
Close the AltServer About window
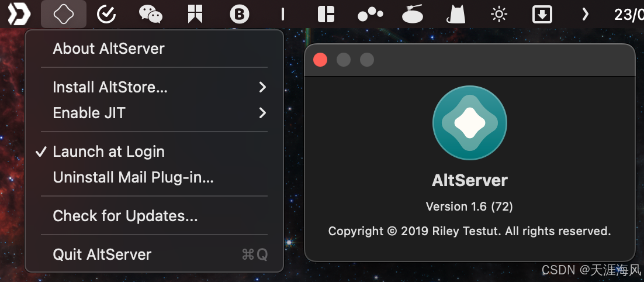click(320, 60)
